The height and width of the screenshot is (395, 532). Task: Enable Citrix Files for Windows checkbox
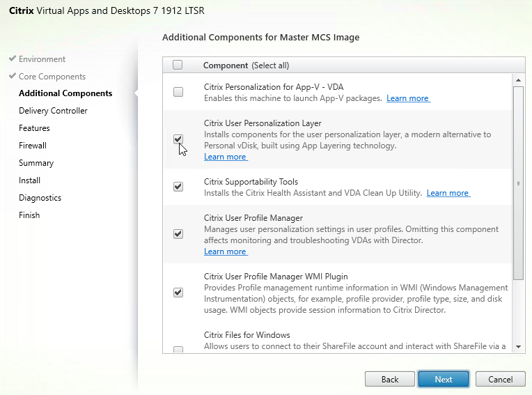[x=178, y=349]
